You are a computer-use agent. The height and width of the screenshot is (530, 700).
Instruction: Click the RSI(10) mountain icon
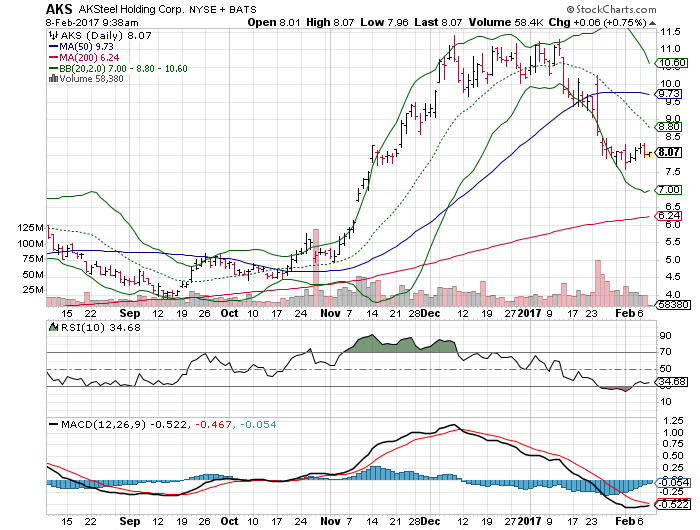54,327
